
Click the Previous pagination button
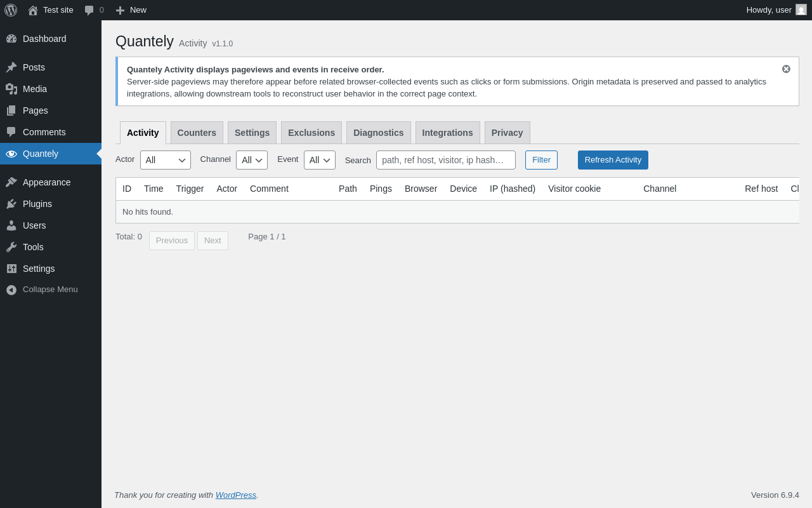pos(172,241)
